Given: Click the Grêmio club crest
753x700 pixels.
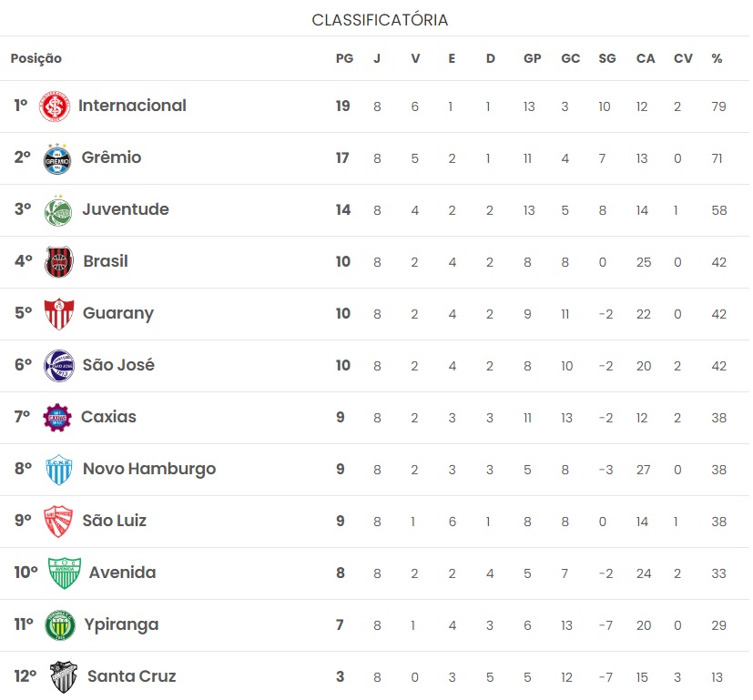Looking at the screenshot, I should (x=57, y=158).
